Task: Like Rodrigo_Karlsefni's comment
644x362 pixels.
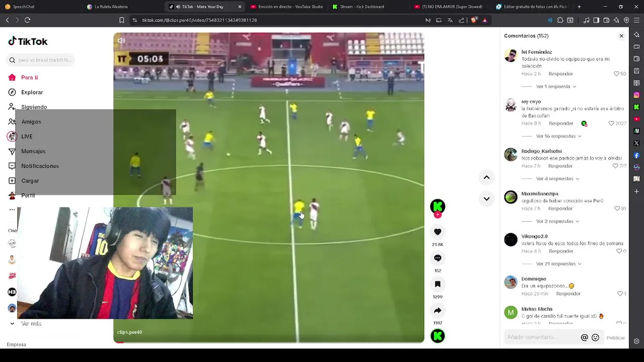Action: [x=615, y=166]
